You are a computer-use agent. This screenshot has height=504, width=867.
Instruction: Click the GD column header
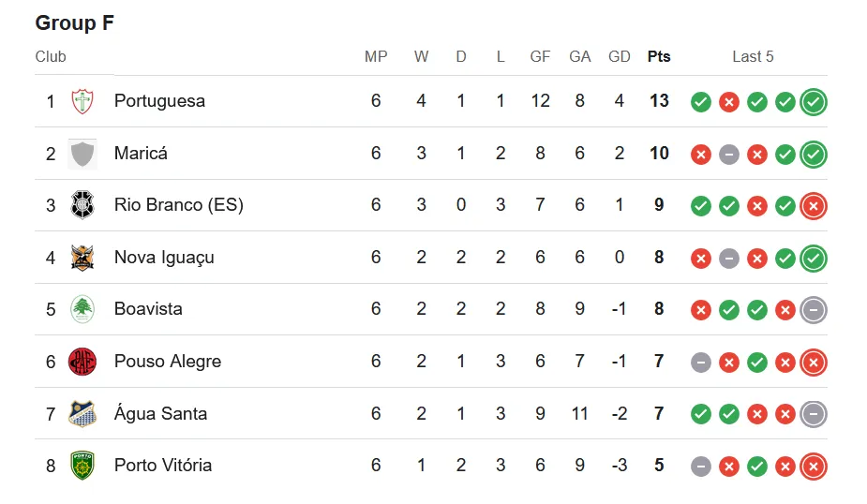pyautogui.click(x=619, y=56)
